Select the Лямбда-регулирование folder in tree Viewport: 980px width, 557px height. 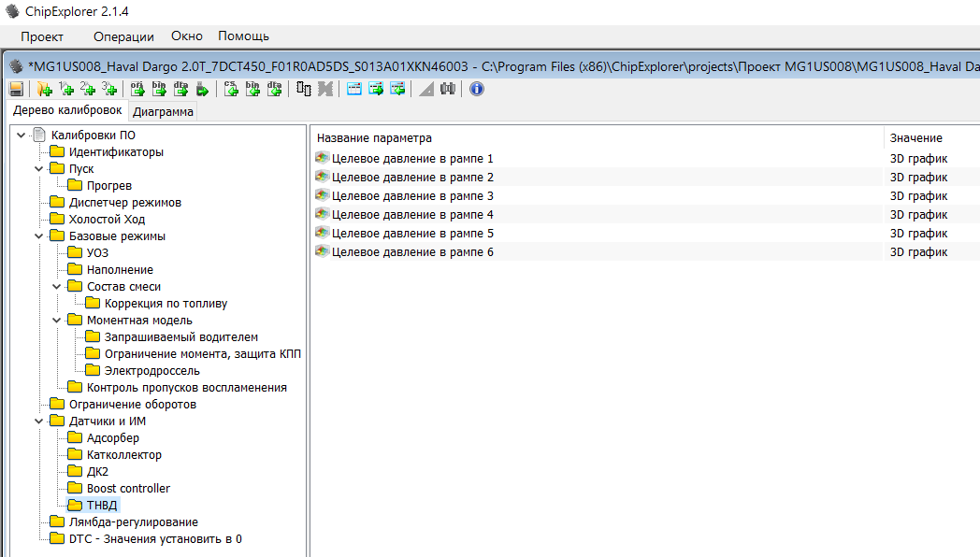pyautogui.click(x=133, y=522)
